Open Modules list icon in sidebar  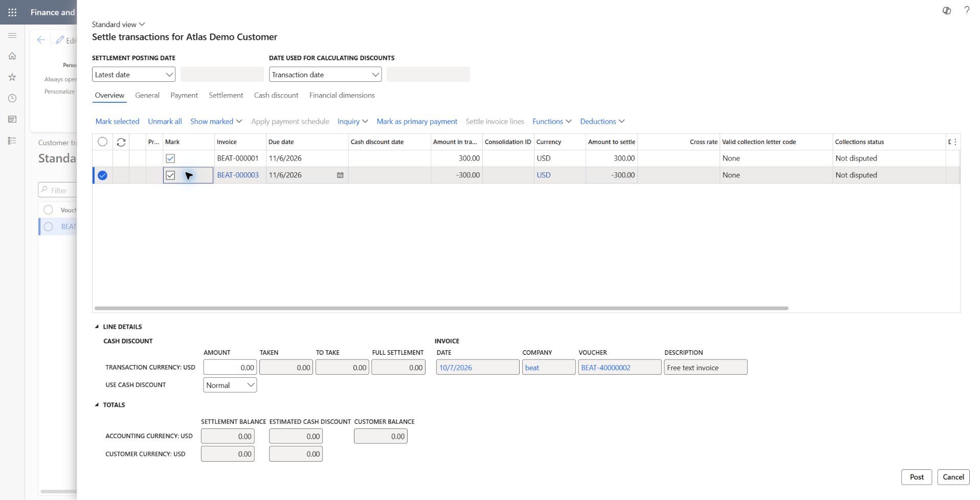pos(12,141)
